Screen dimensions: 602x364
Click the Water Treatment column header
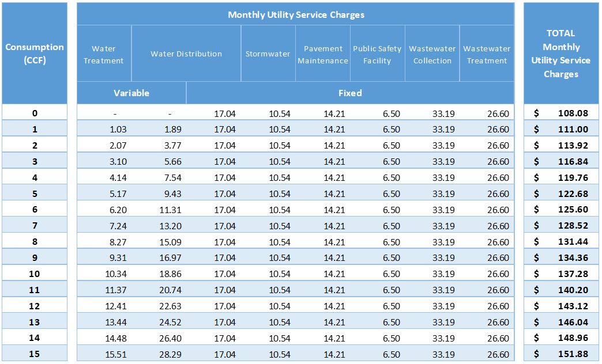[x=104, y=54]
